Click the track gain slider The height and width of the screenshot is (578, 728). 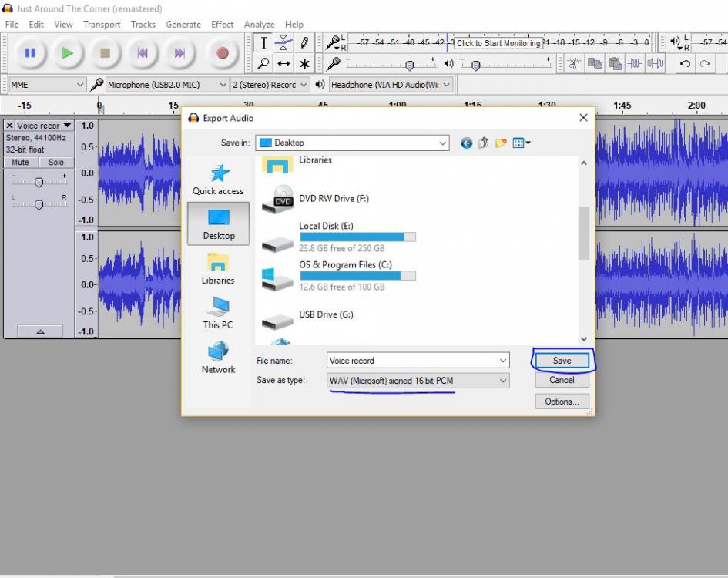(x=39, y=182)
